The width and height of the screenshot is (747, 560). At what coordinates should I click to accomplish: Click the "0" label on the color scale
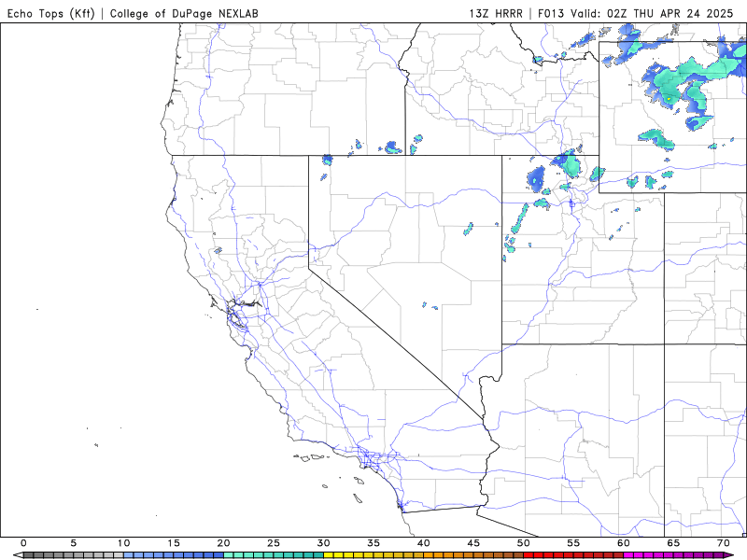click(x=23, y=543)
